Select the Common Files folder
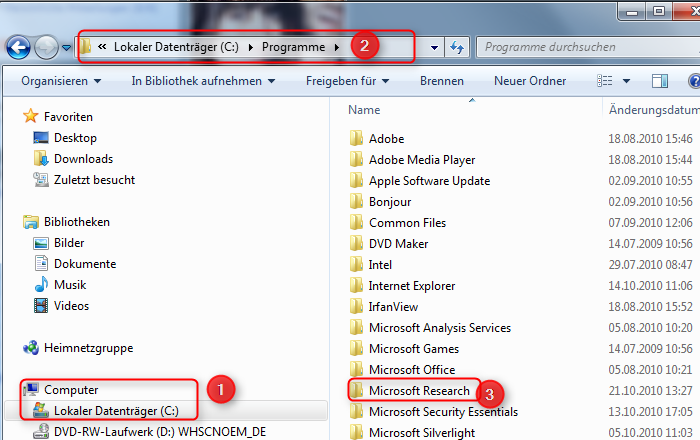Screen dimensions: 700x440 point(407,223)
